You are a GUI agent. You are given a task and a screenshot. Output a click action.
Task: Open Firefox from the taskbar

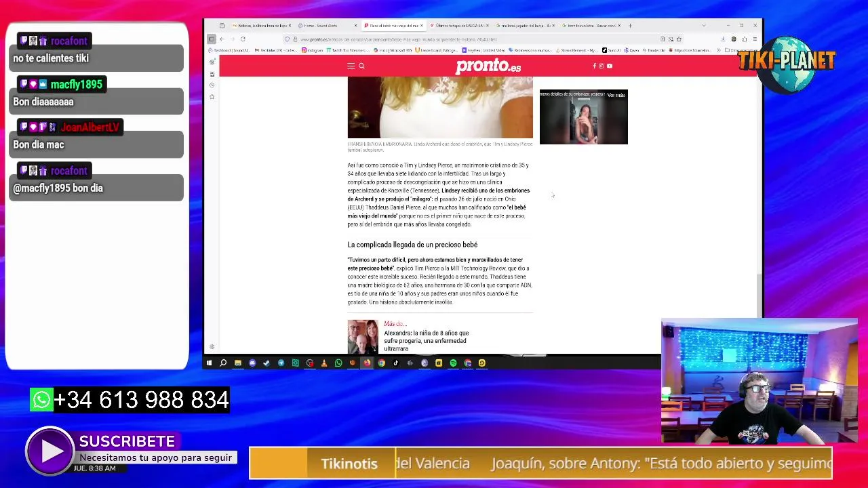tap(367, 363)
